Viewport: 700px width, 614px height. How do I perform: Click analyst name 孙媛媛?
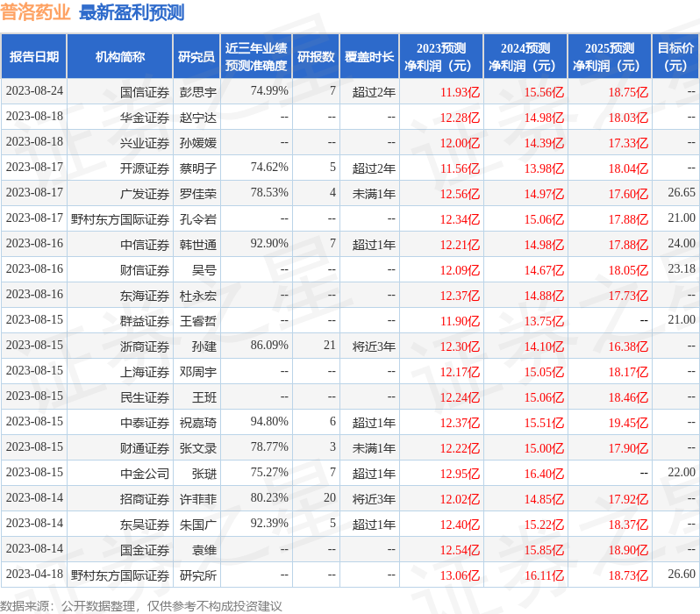coord(197,143)
